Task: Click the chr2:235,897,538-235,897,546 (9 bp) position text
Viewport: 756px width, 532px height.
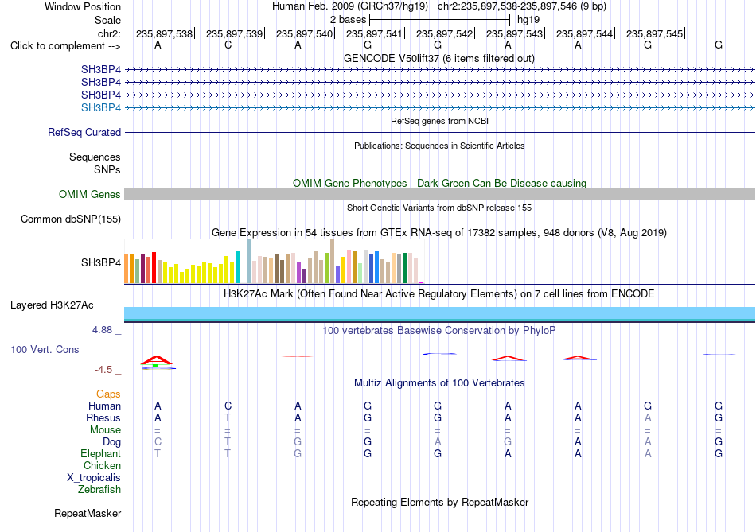Action: click(522, 6)
